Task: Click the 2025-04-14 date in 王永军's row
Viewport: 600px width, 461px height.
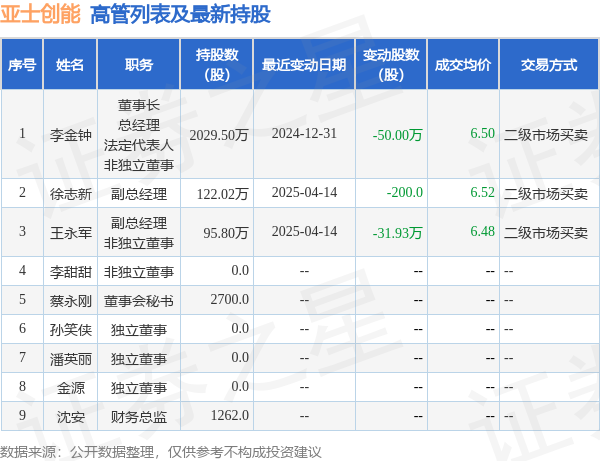Action: tap(304, 231)
